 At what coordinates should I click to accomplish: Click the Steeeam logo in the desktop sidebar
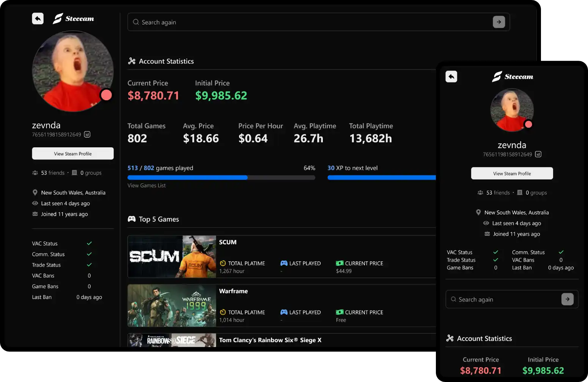(x=73, y=19)
